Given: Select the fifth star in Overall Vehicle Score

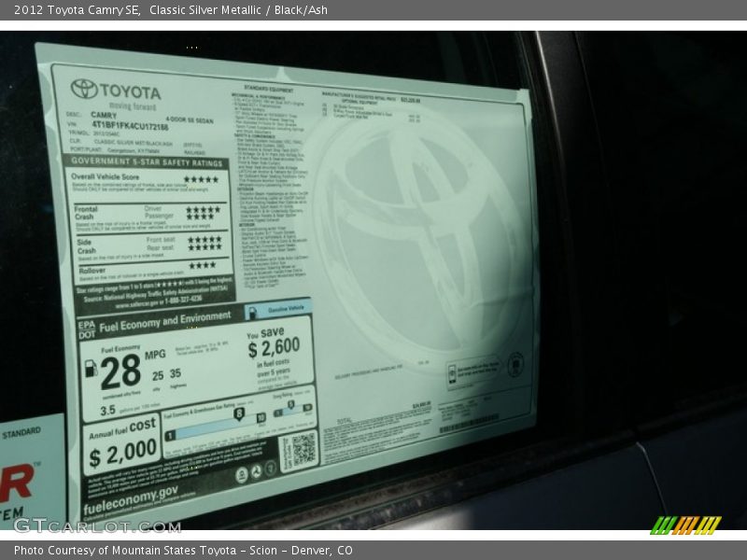Looking at the screenshot, I should pos(215,179).
